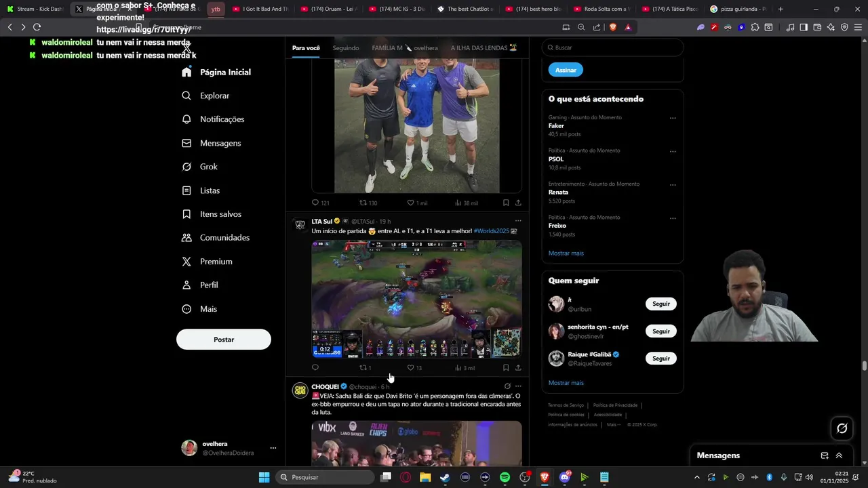Screen dimensions: 868x488
Task: Follow Raique #Galibã account
Action: point(661,358)
